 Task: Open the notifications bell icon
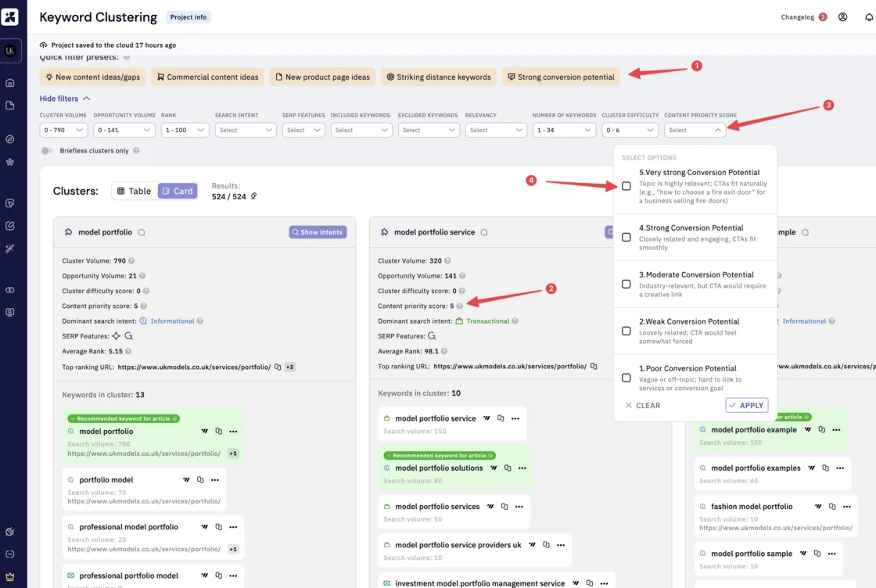(869, 17)
